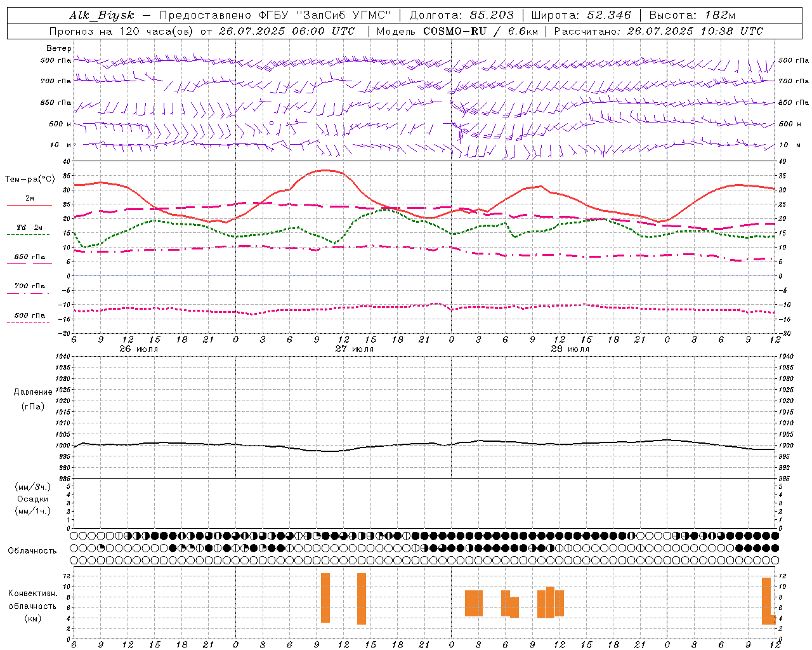
Task: Click the (мм/3ч.) precipitation unit label
Action: pos(33,487)
